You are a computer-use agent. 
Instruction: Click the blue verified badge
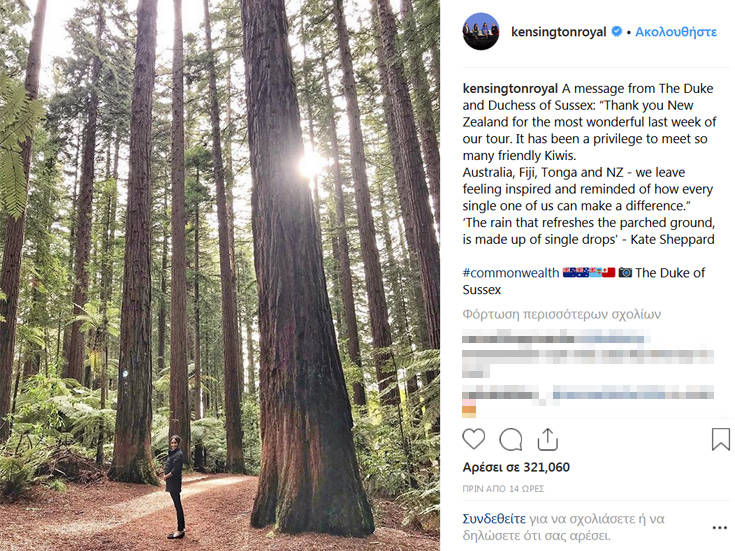point(617,32)
